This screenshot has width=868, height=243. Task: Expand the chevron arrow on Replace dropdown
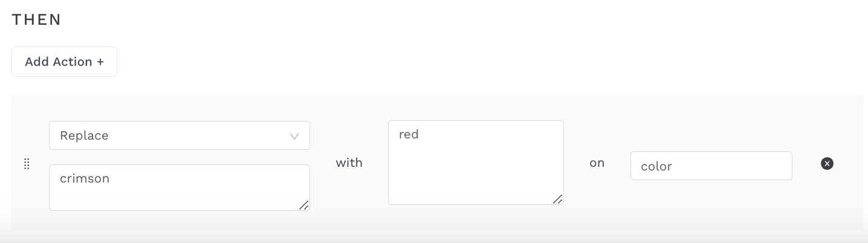pos(294,136)
